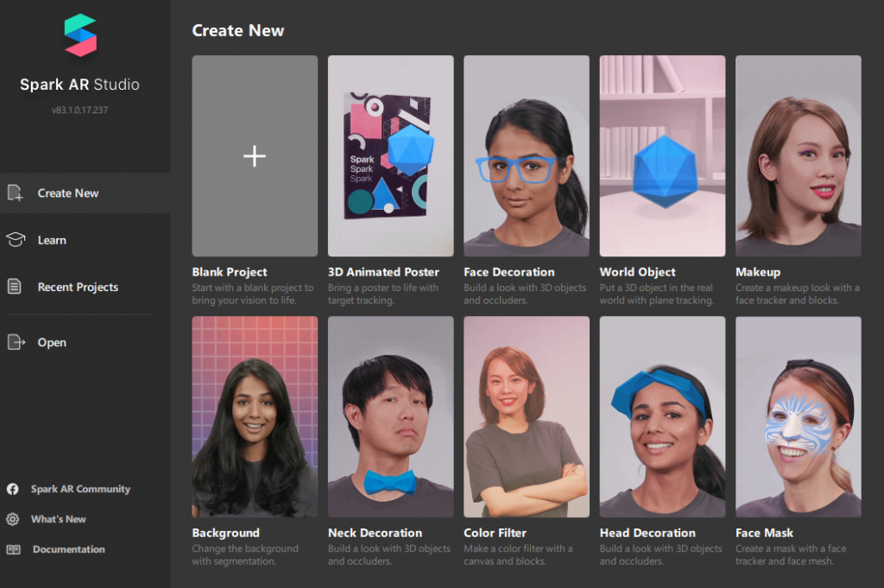This screenshot has width=884, height=588.
Task: Select the Face Mask template thumbnail
Action: coord(798,416)
